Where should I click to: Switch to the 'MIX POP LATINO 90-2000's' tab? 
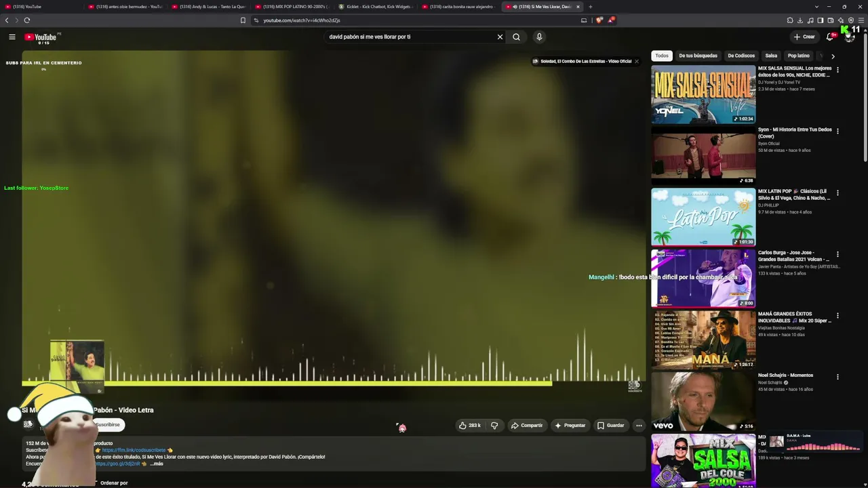click(293, 7)
